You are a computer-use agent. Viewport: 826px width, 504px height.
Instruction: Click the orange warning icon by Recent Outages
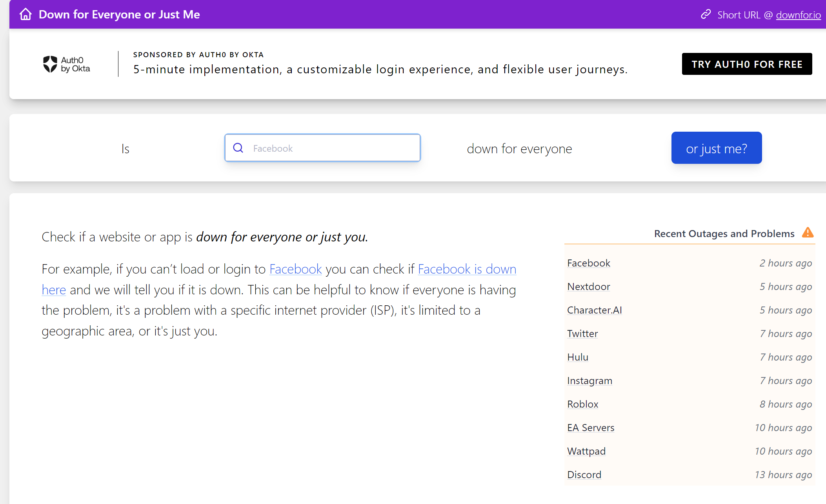pyautogui.click(x=808, y=233)
